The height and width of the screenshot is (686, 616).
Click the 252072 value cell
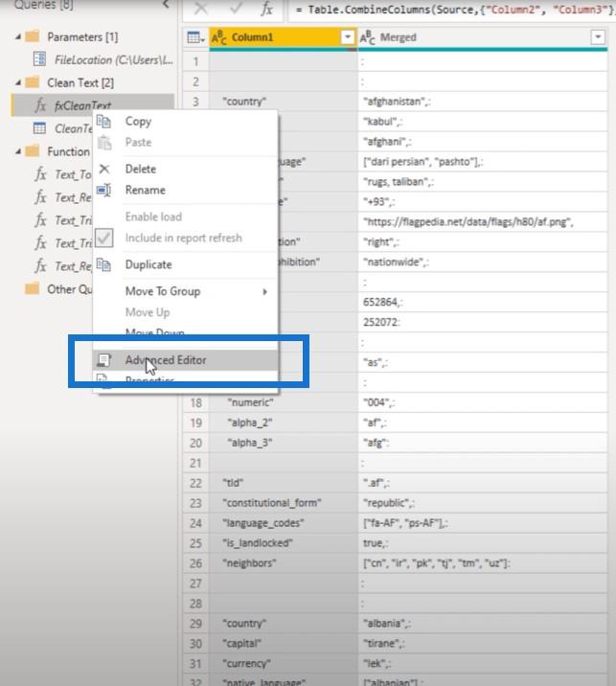click(x=483, y=323)
